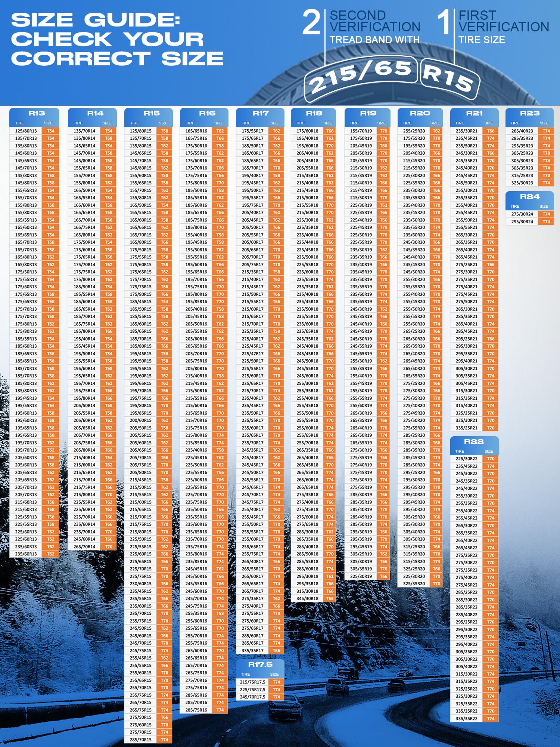This screenshot has width=560, height=747.
Task: Select the 325/30R23 tire row
Action: (522, 183)
